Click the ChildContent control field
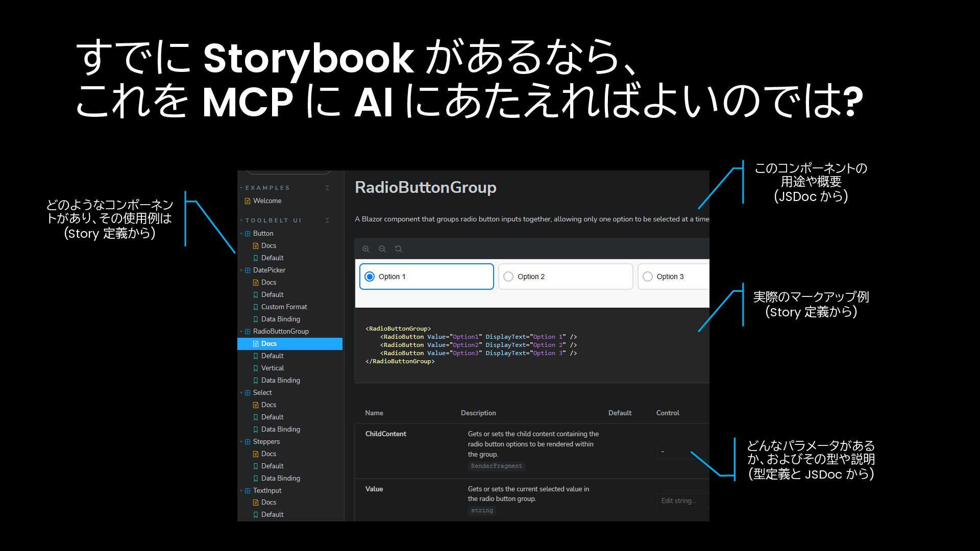The image size is (980, 551). pyautogui.click(x=683, y=452)
